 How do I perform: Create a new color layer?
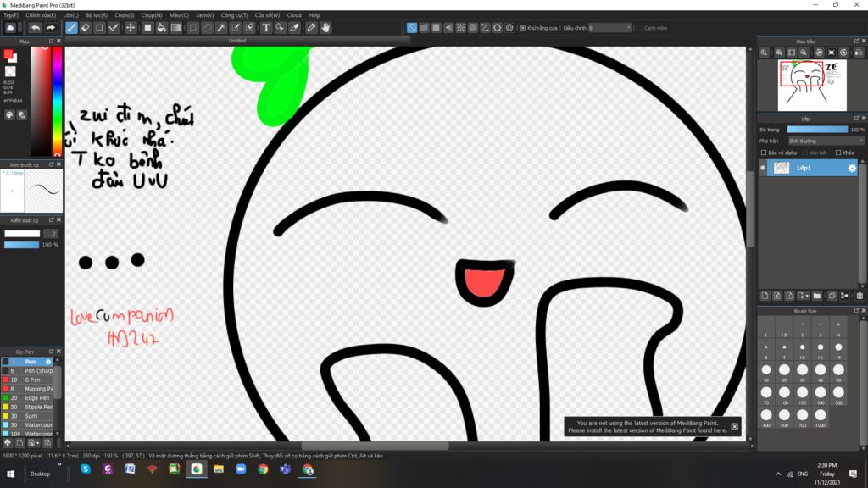coord(765,296)
